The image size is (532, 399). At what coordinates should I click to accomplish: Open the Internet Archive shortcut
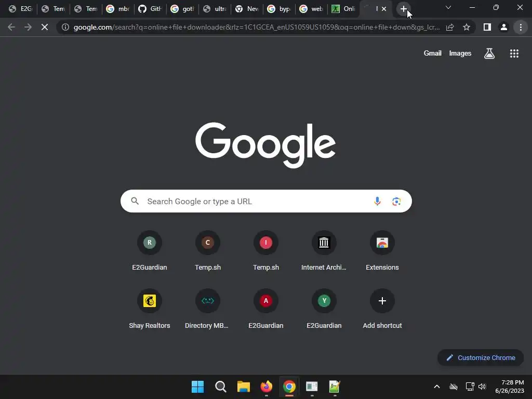coord(324,251)
